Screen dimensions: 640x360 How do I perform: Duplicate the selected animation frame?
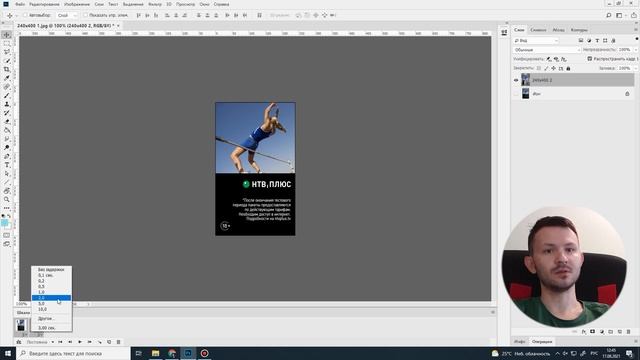109,342
